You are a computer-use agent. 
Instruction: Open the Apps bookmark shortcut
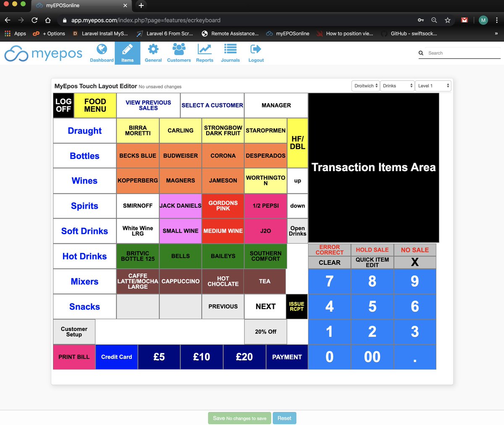(15, 34)
